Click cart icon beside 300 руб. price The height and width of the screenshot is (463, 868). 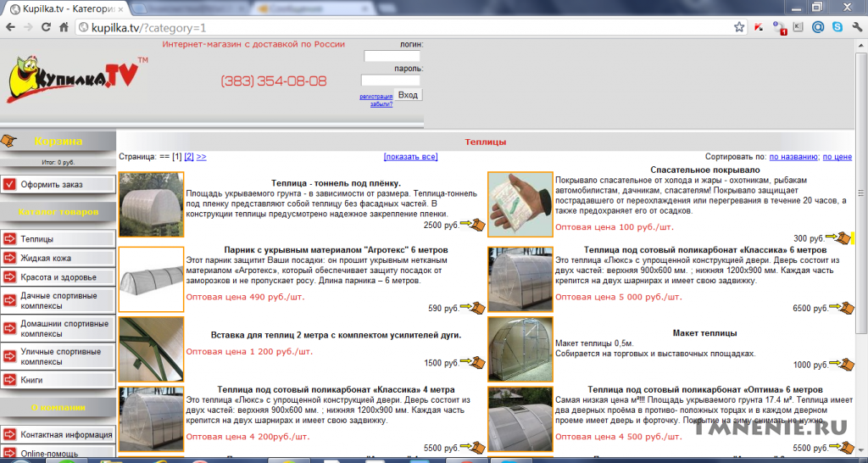coord(838,237)
